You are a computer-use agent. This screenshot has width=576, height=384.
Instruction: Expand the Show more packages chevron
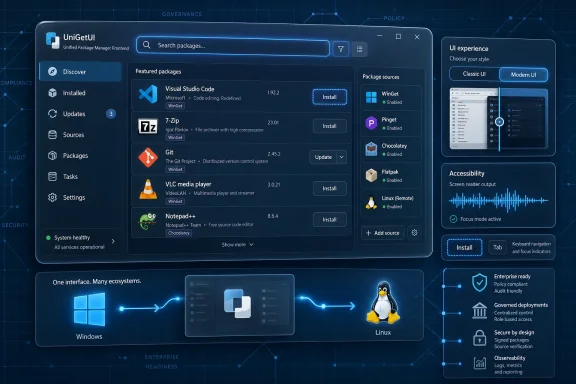click(251, 244)
